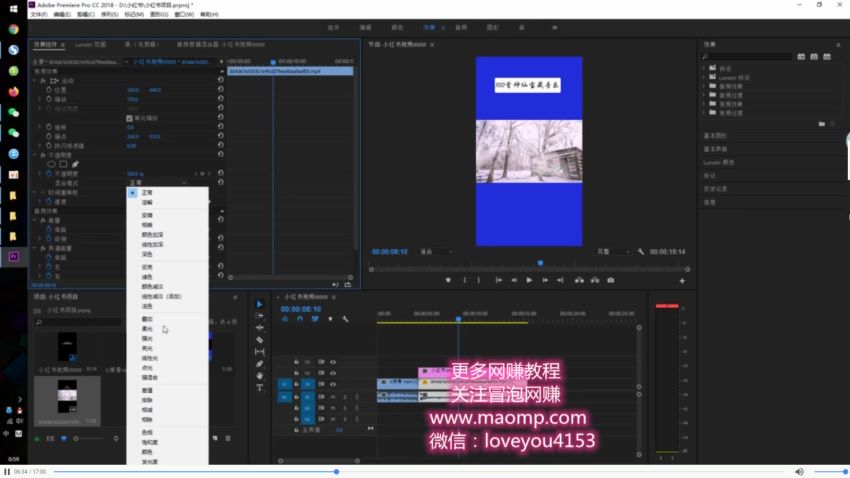Select the Type tool

[260, 387]
